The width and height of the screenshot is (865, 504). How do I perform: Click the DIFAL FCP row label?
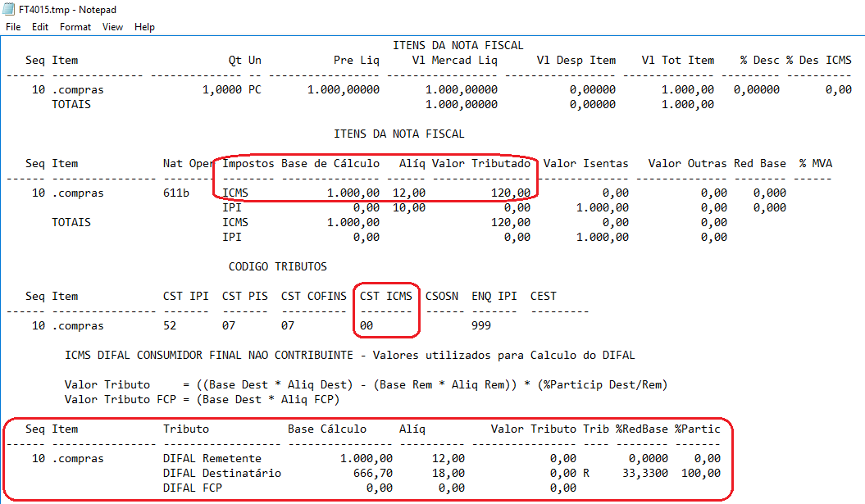(x=192, y=488)
